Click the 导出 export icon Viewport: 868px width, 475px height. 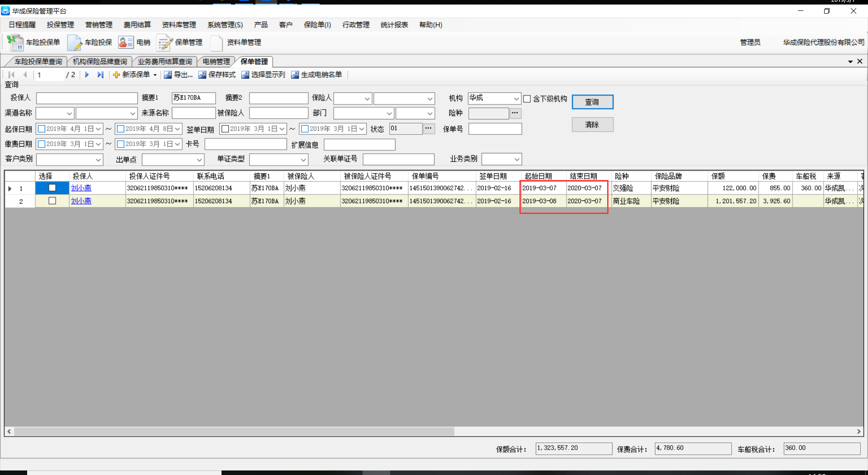168,75
